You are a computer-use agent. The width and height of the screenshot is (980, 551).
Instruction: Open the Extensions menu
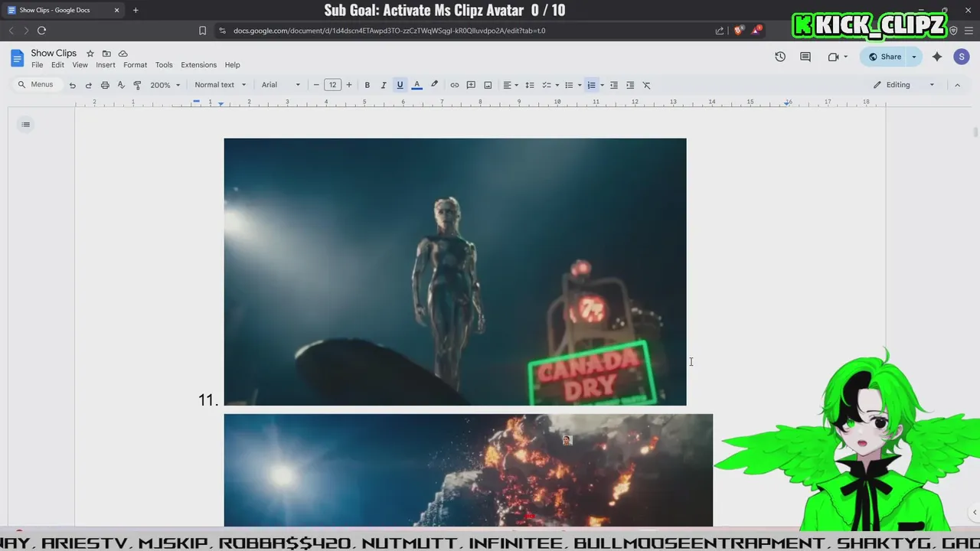pyautogui.click(x=198, y=65)
